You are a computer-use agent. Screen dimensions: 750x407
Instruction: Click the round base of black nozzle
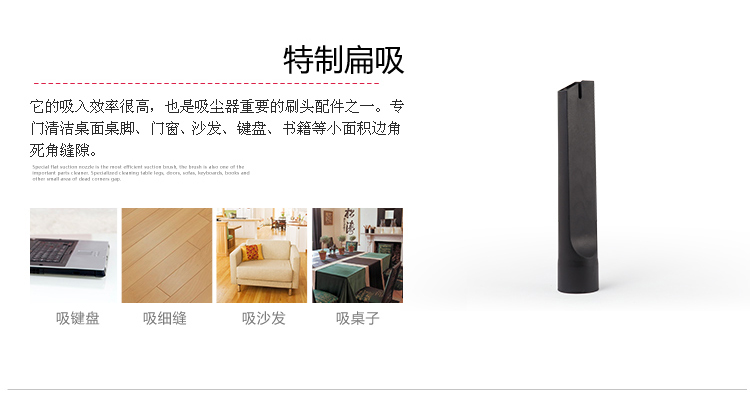point(578,275)
